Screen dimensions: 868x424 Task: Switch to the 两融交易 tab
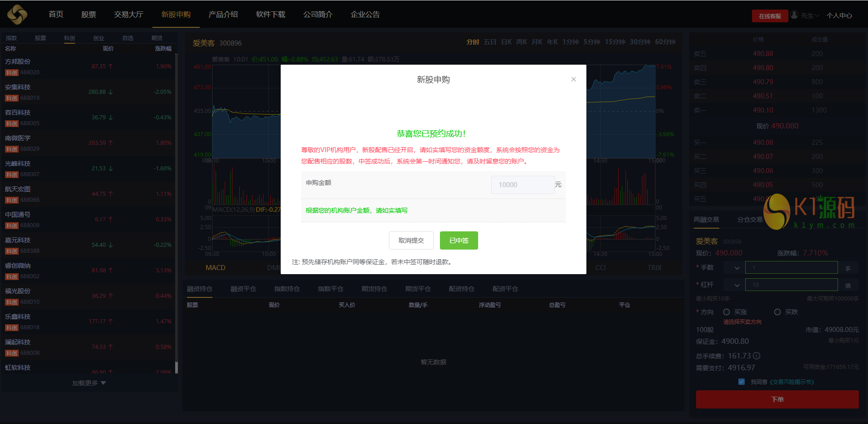point(706,220)
